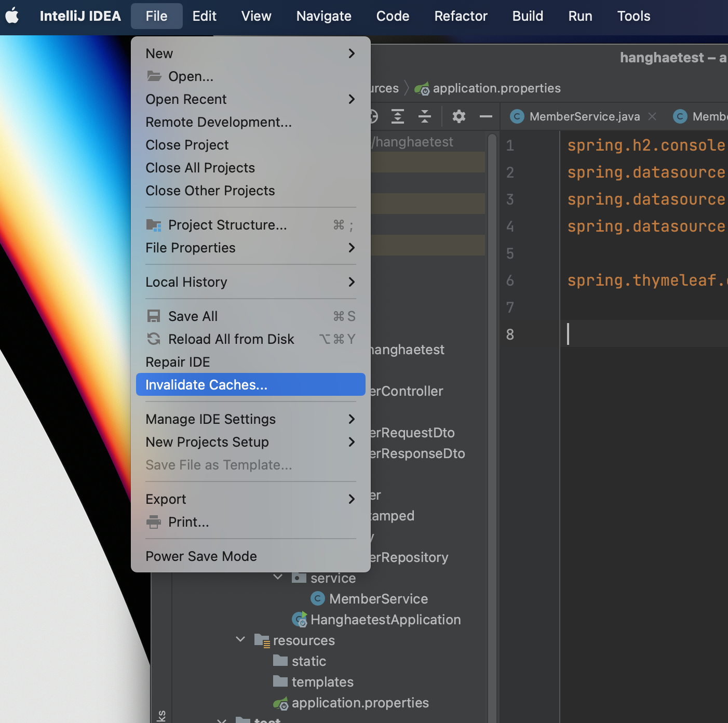Screen dimensions: 728x723
Task: Open the Edit menu
Action: [204, 16]
